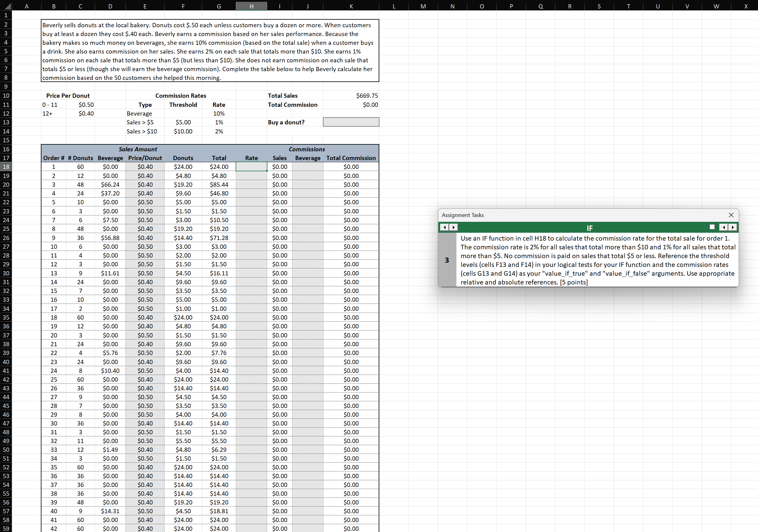Click the Commission Rates heading cell

tap(181, 95)
